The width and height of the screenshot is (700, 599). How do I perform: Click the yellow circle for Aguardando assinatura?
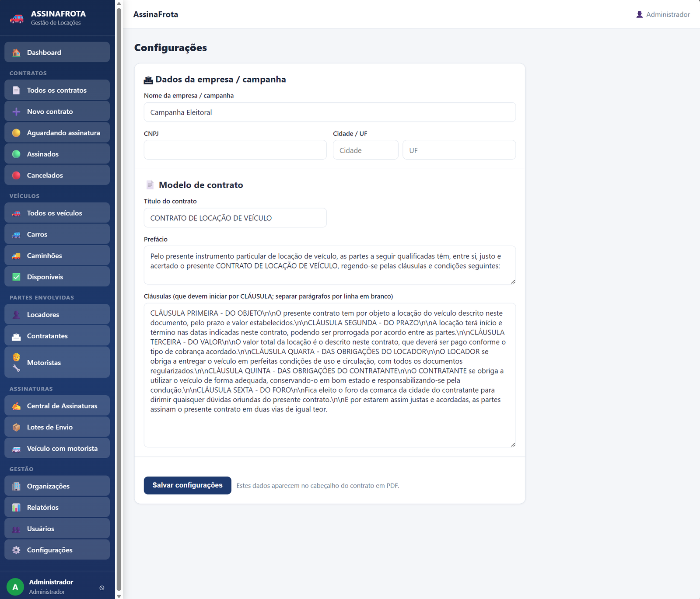pos(16,133)
